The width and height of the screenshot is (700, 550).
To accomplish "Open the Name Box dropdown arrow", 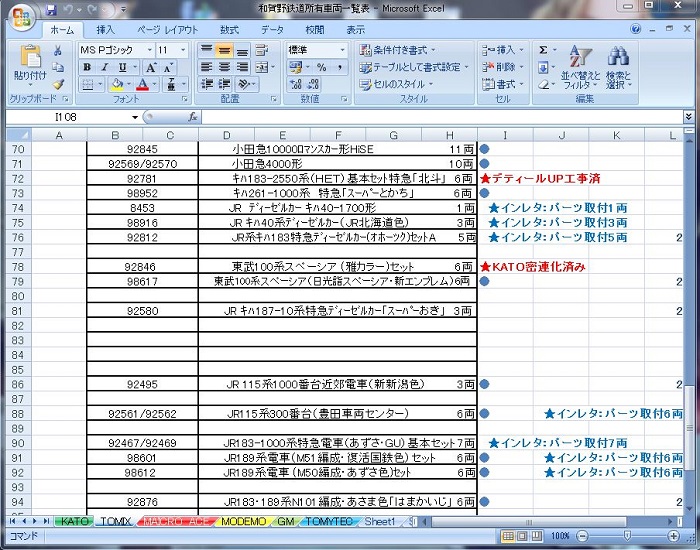I will coord(135,117).
